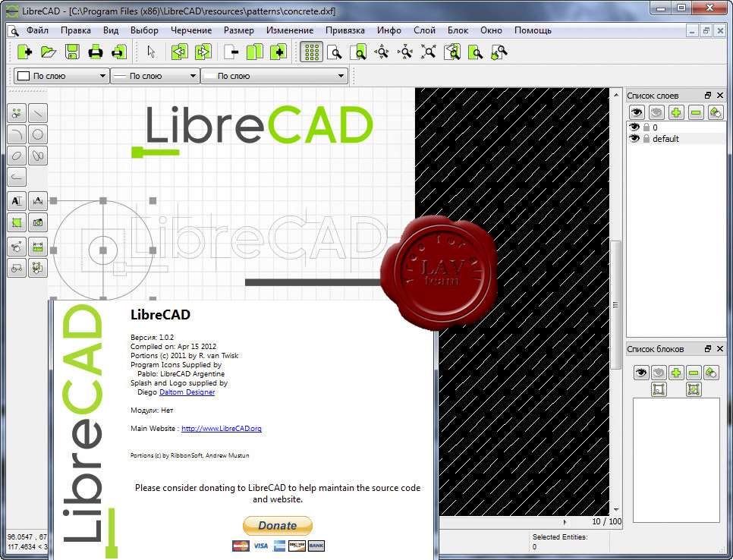Image resolution: width=733 pixels, height=560 pixels.
Task: Select the Text tool
Action: (x=17, y=201)
